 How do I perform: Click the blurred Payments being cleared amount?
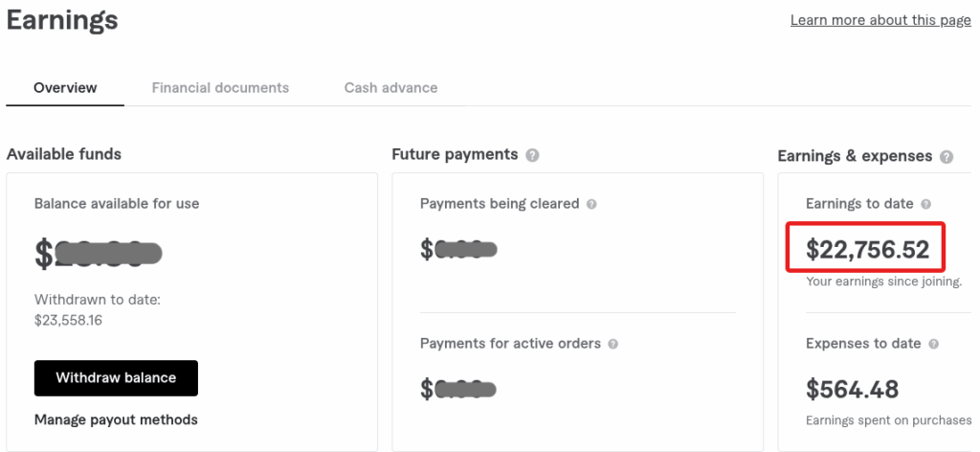(x=458, y=249)
